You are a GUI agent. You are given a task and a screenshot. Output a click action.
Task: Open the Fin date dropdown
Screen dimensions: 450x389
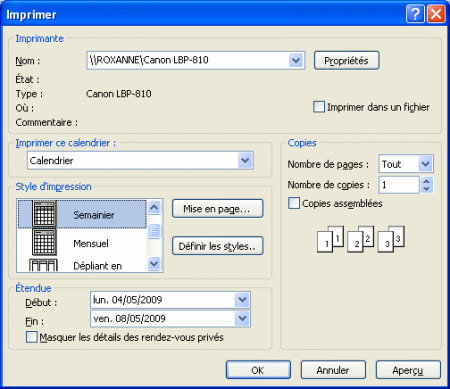[x=242, y=318]
